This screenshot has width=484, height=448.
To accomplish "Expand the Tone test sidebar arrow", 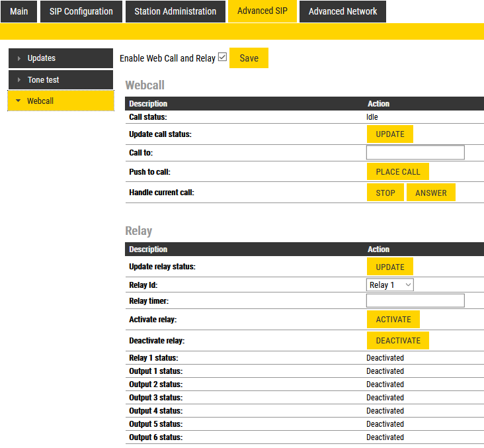I will click(19, 80).
